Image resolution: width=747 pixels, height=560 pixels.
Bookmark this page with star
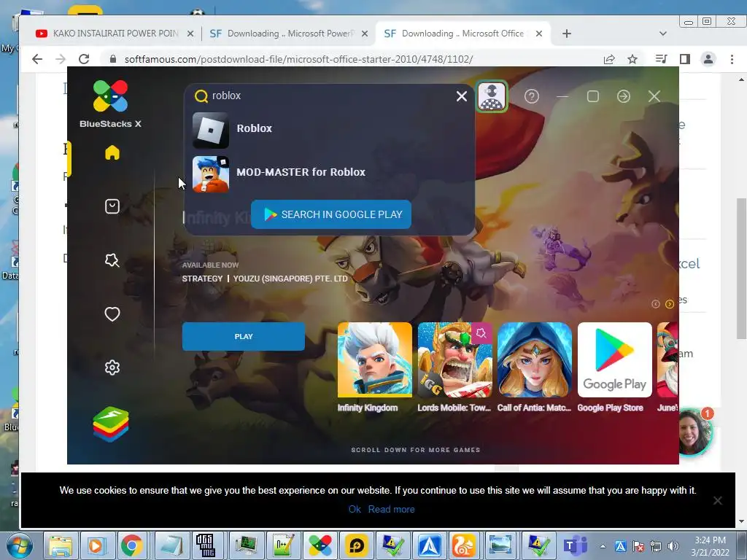point(632,59)
